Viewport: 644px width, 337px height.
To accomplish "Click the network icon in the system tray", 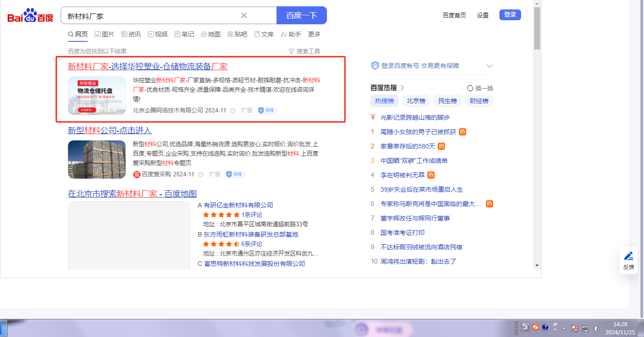I will point(586,328).
